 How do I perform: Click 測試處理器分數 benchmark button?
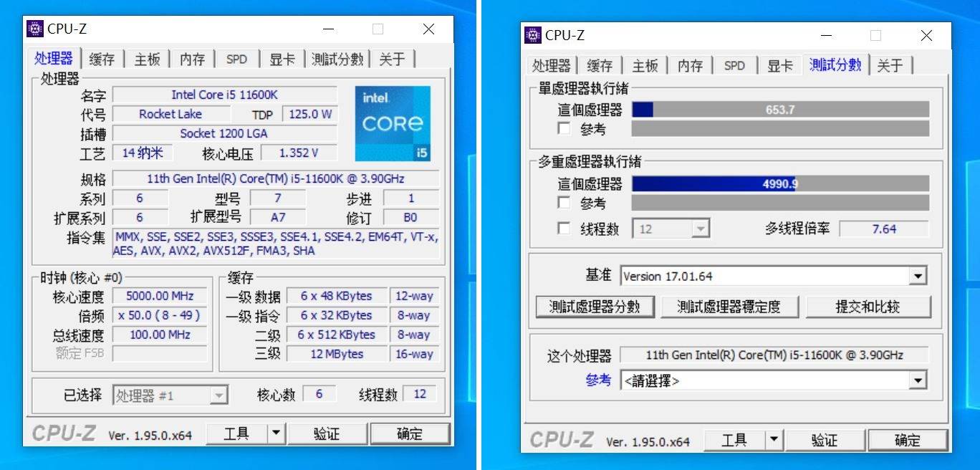pyautogui.click(x=595, y=307)
